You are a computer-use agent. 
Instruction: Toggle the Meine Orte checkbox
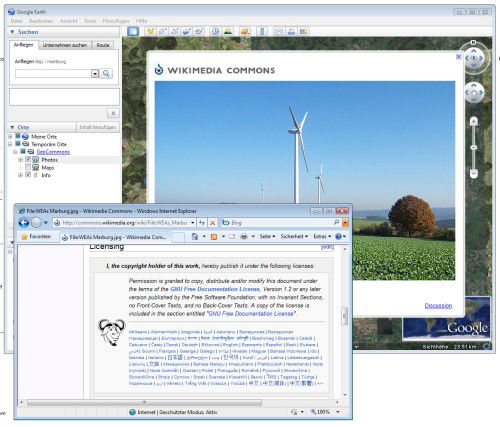coord(18,136)
